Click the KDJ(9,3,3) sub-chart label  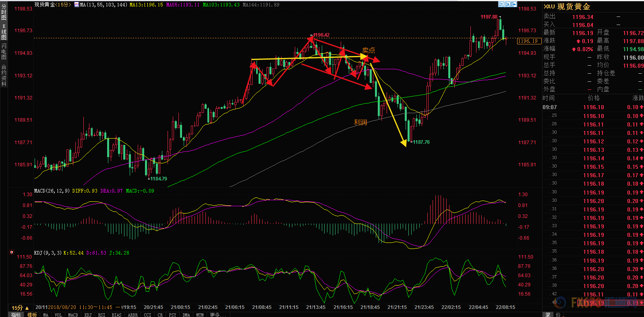click(48, 253)
